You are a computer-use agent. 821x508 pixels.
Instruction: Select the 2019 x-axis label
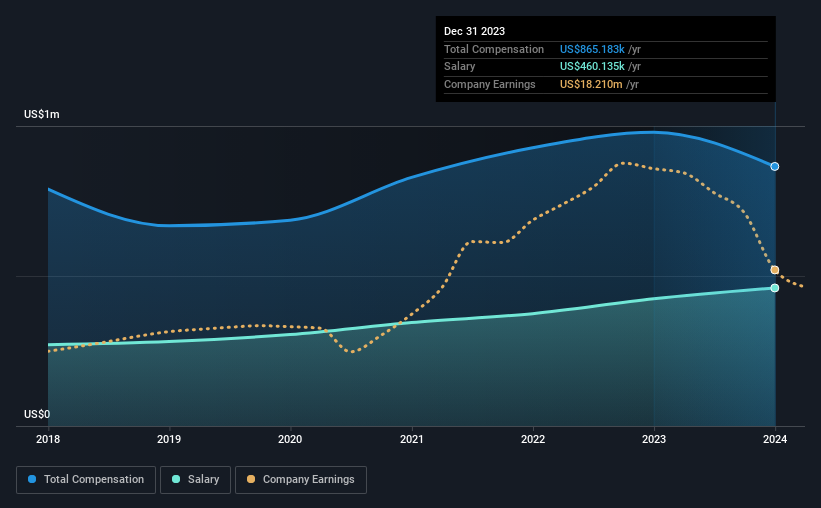tap(169, 439)
